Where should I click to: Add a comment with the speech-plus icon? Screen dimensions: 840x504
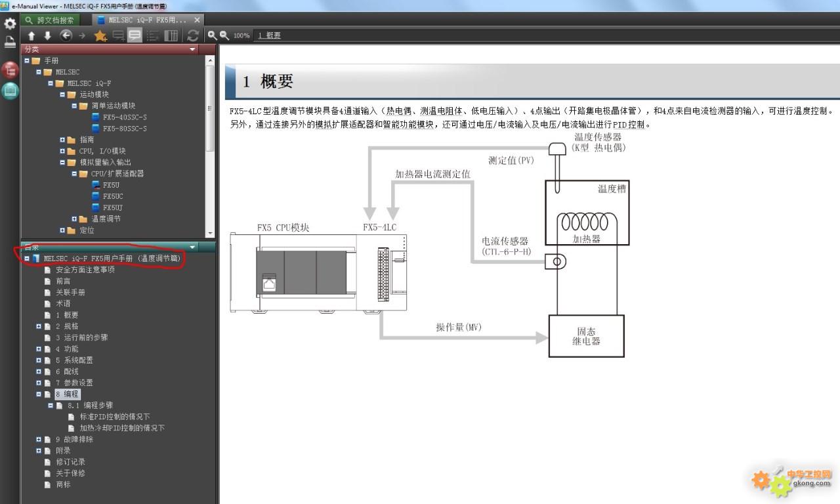coord(118,35)
